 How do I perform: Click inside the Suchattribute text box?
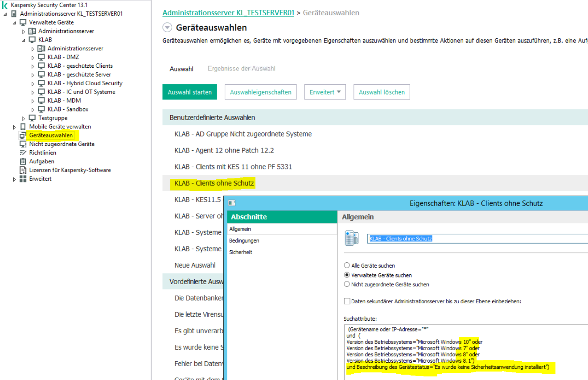[x=466, y=352]
